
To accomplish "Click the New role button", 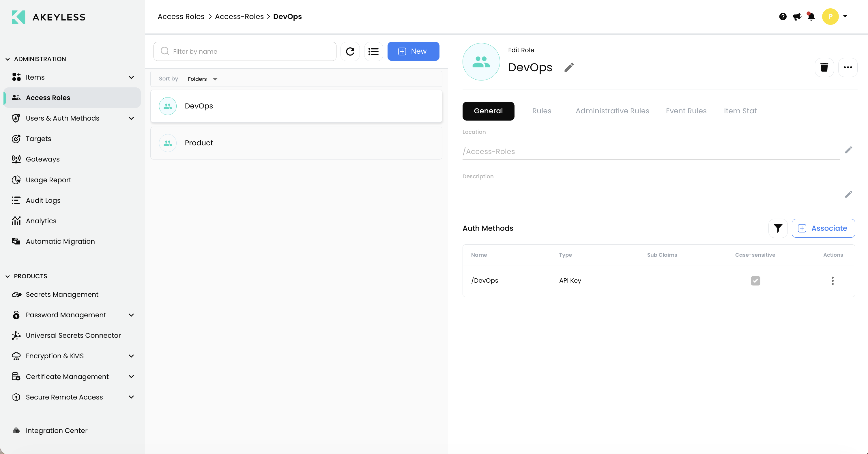I will click(413, 51).
